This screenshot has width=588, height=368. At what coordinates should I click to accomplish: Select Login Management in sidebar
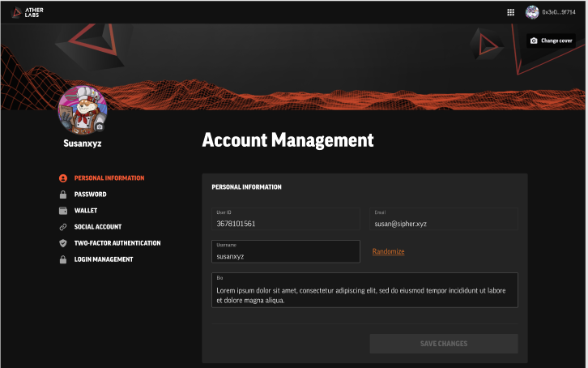pos(103,259)
